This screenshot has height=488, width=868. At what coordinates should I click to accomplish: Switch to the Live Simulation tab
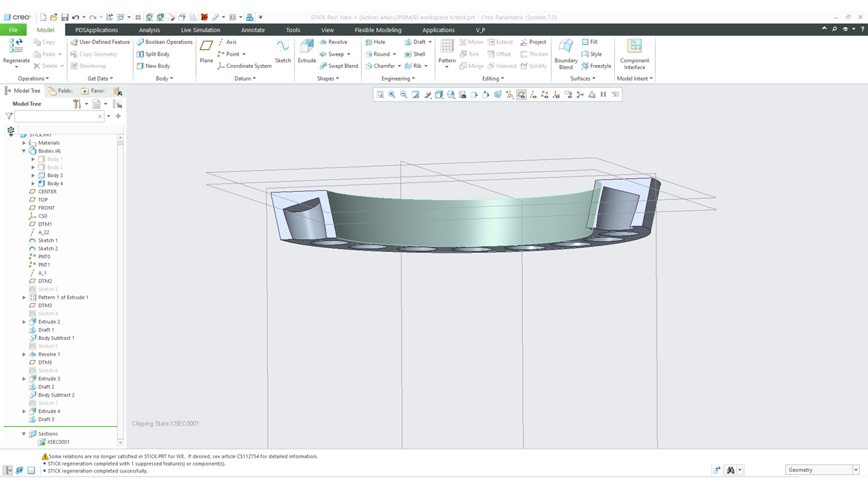point(200,30)
